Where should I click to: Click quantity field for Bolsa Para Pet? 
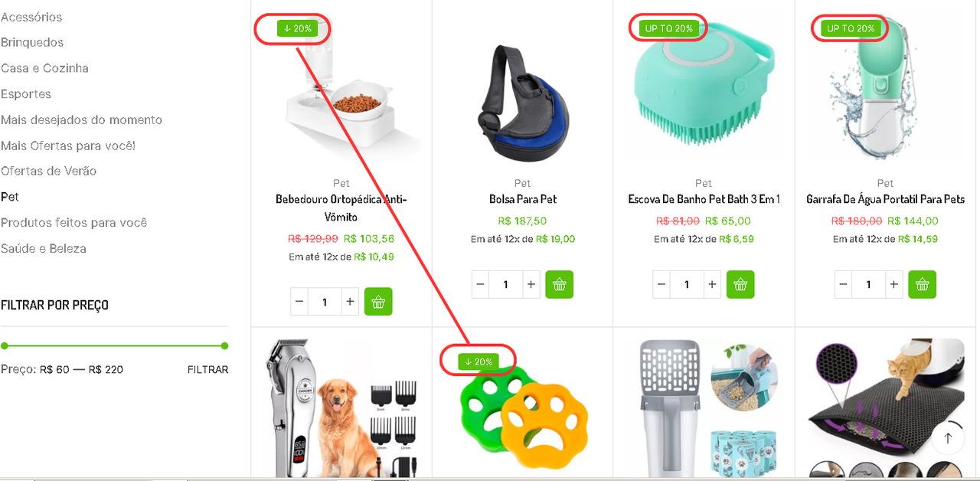click(x=505, y=284)
